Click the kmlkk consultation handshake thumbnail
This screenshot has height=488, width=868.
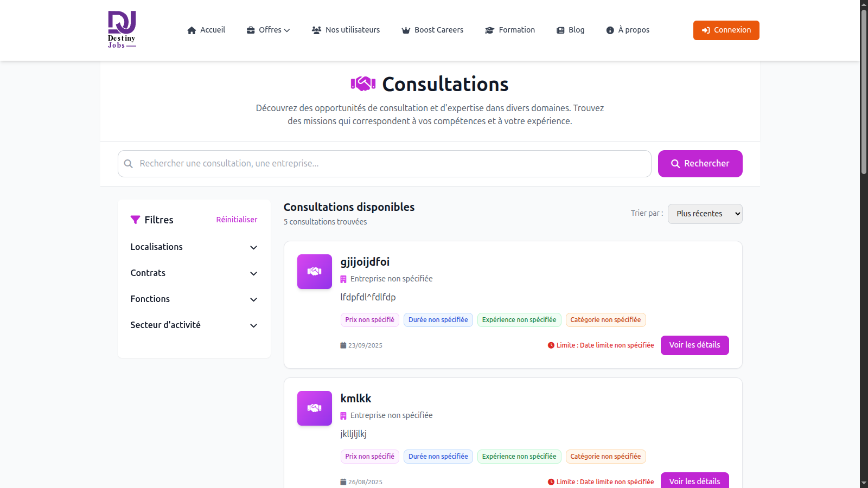315,408
